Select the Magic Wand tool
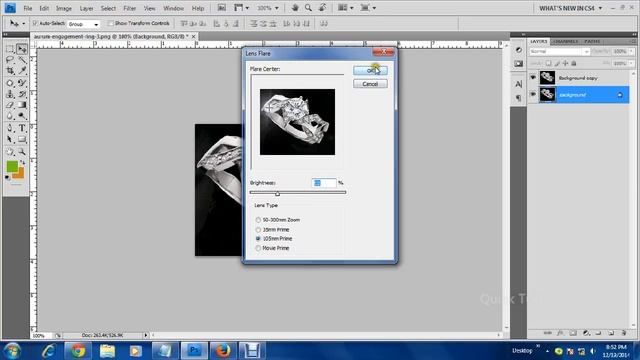Image resolution: width=640 pixels, height=360 pixels. pos(22,60)
